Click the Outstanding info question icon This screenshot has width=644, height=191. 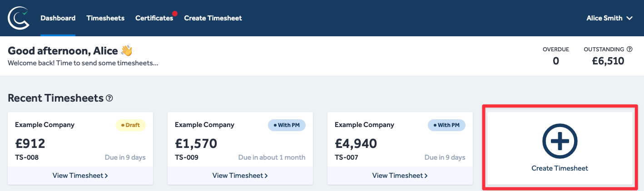tap(629, 49)
